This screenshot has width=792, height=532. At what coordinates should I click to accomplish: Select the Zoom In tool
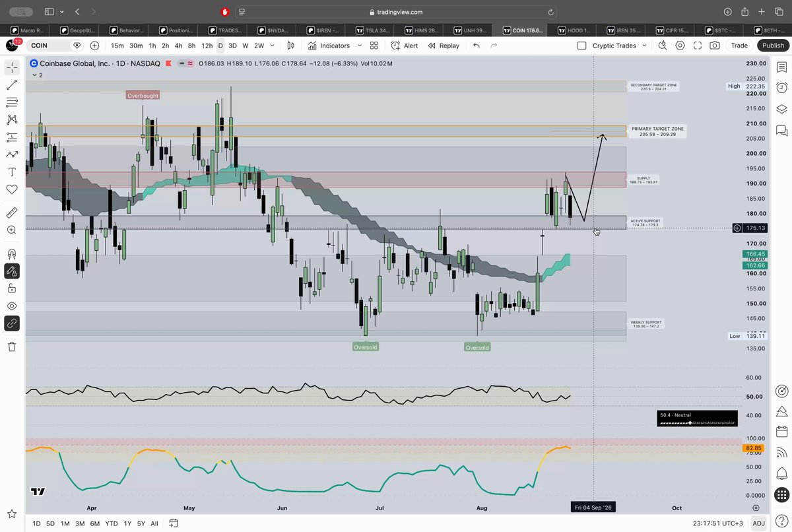(x=12, y=230)
